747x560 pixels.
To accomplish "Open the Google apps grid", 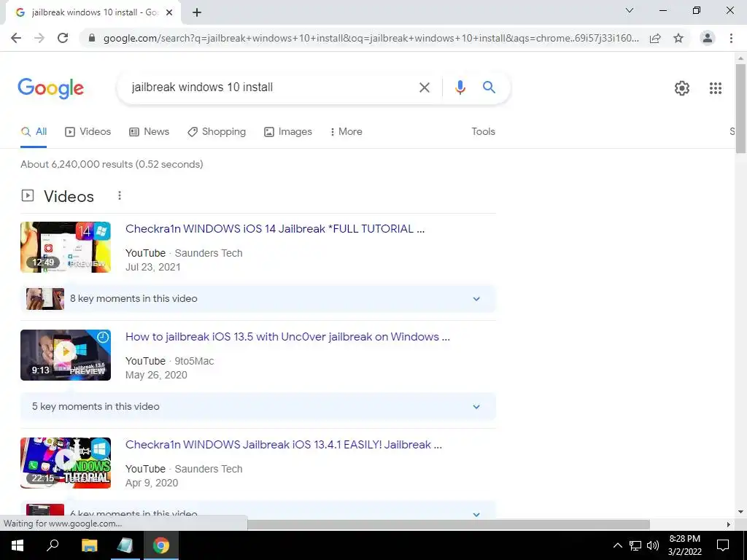I will coord(716,88).
